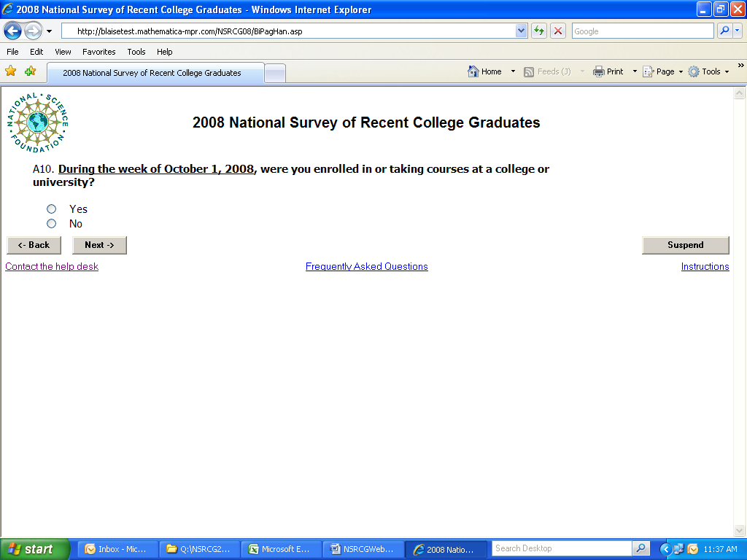Open Frequently Asked Questions link

(x=367, y=267)
